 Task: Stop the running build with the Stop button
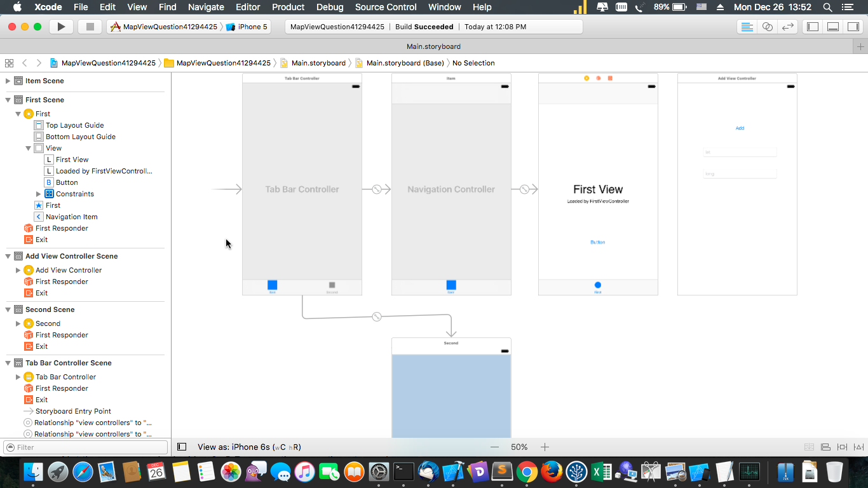(90, 27)
